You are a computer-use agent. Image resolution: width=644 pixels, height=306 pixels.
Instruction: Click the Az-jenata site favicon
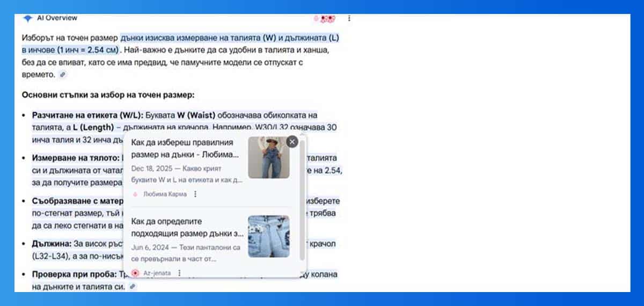(135, 273)
